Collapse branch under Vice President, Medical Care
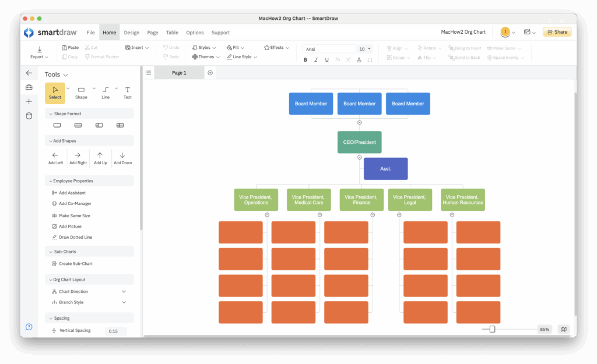 (x=320, y=215)
